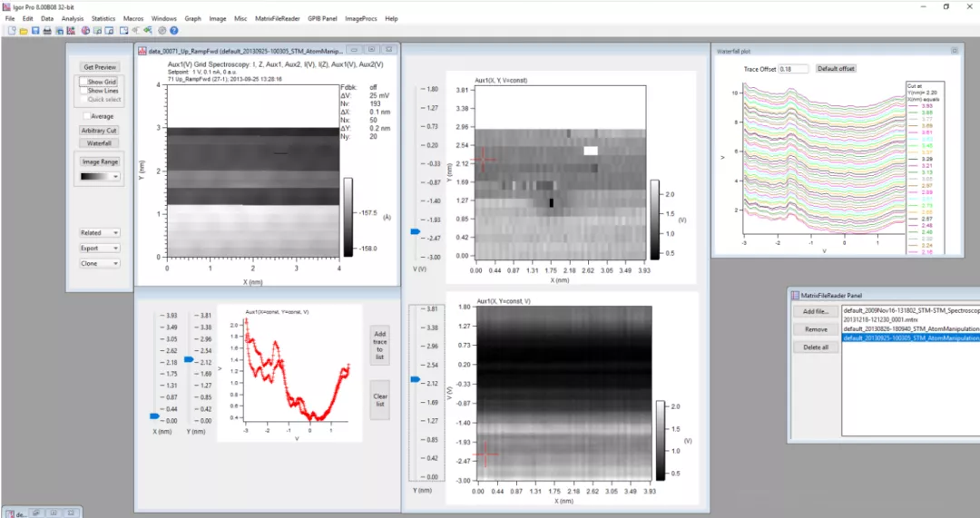Screen dimensions: 980x518
Task: Open the Statistics menu
Action: coord(103,19)
